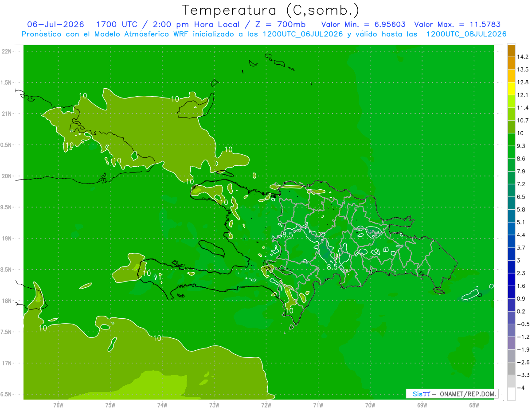Click the '21N' latitude label
The image size is (532, 411).
7,114
